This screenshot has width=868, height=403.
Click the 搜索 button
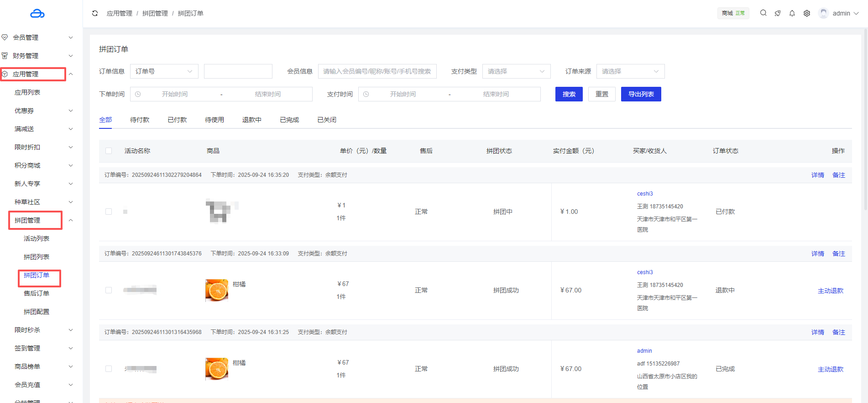[569, 94]
